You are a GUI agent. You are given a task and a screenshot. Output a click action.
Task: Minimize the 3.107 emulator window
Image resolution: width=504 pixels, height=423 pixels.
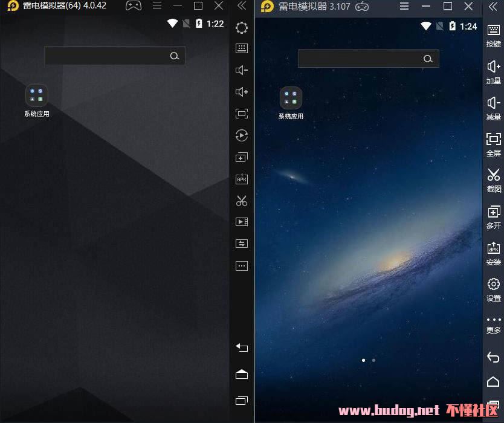tap(426, 7)
